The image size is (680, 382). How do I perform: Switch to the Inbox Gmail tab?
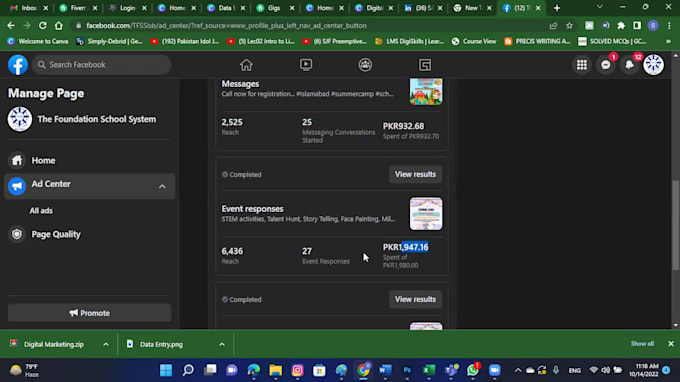29,8
